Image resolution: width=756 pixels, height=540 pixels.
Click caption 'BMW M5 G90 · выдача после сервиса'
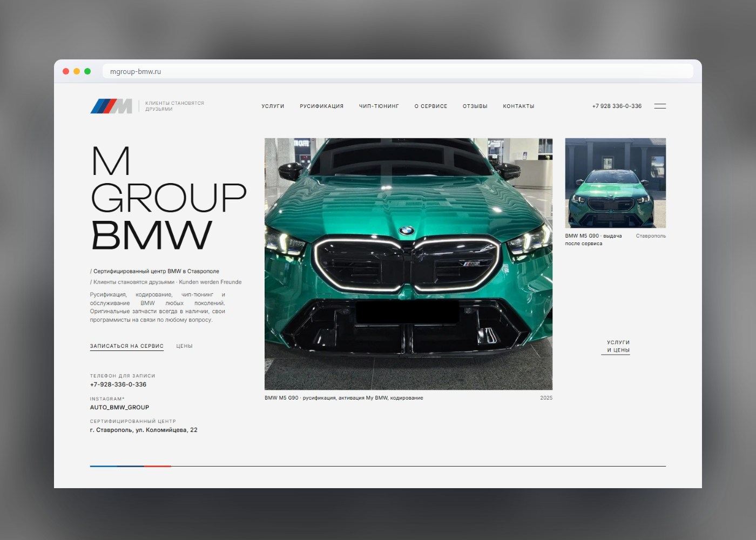tap(593, 240)
